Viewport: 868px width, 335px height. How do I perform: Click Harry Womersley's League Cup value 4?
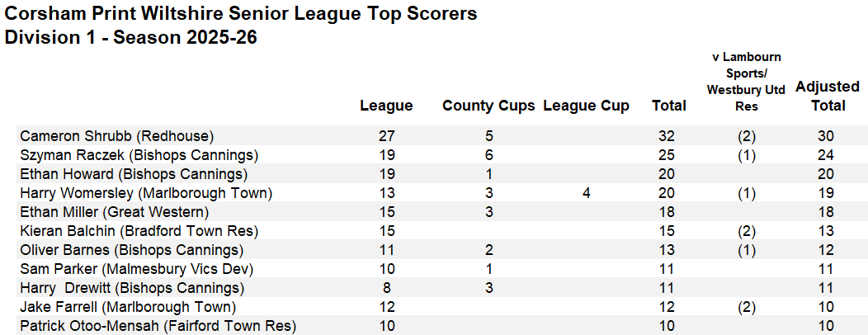click(587, 193)
